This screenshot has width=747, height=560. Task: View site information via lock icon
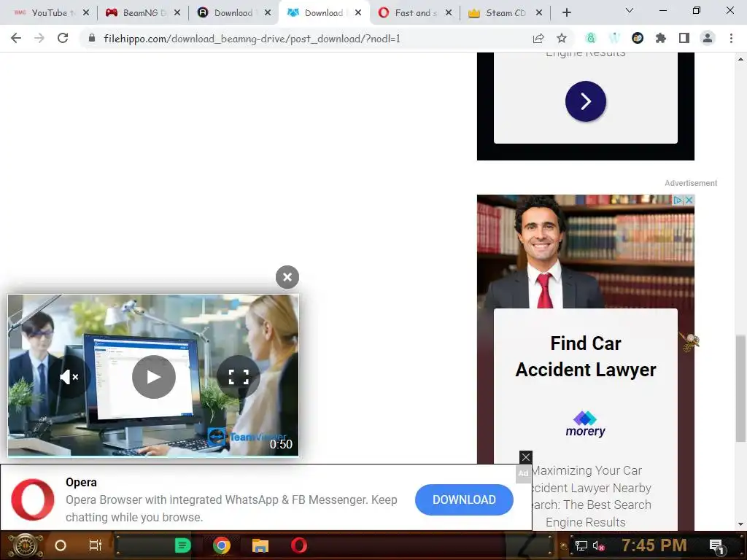point(92,38)
